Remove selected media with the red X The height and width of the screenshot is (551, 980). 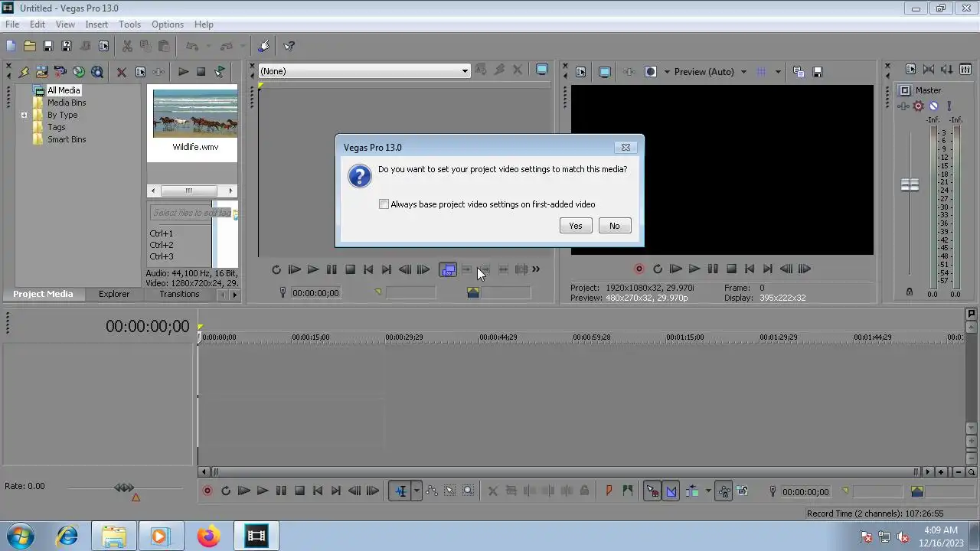121,72
